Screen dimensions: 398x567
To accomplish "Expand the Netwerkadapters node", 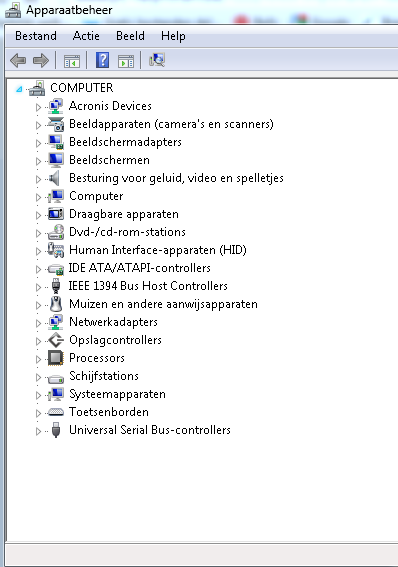I will (38, 323).
